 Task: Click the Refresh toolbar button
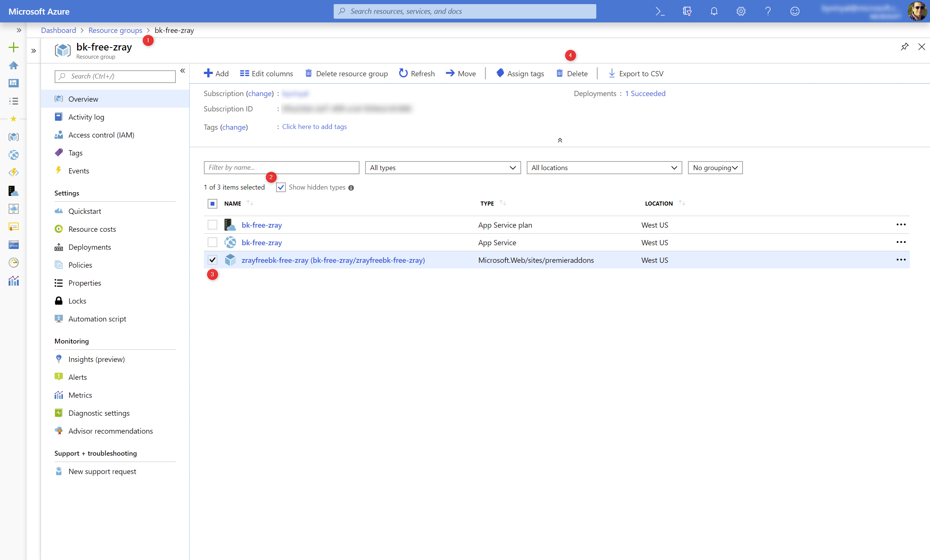[417, 74]
